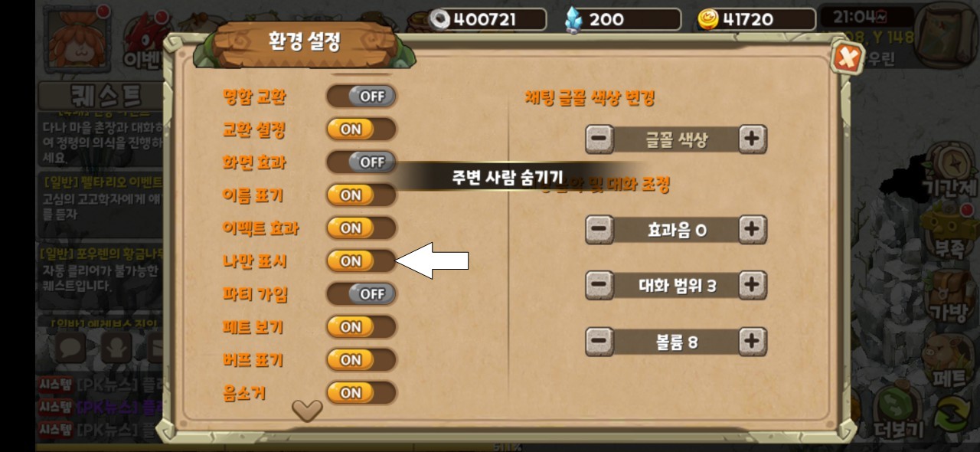Viewport: 980px width, 452px height.
Task: Switch off the 음소거 toggle
Action: click(x=361, y=393)
